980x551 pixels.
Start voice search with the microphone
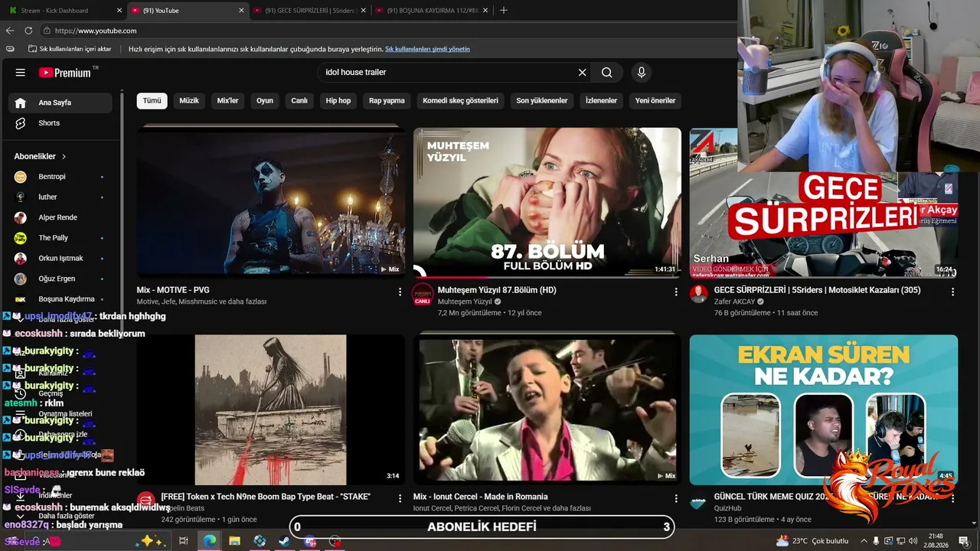[642, 73]
